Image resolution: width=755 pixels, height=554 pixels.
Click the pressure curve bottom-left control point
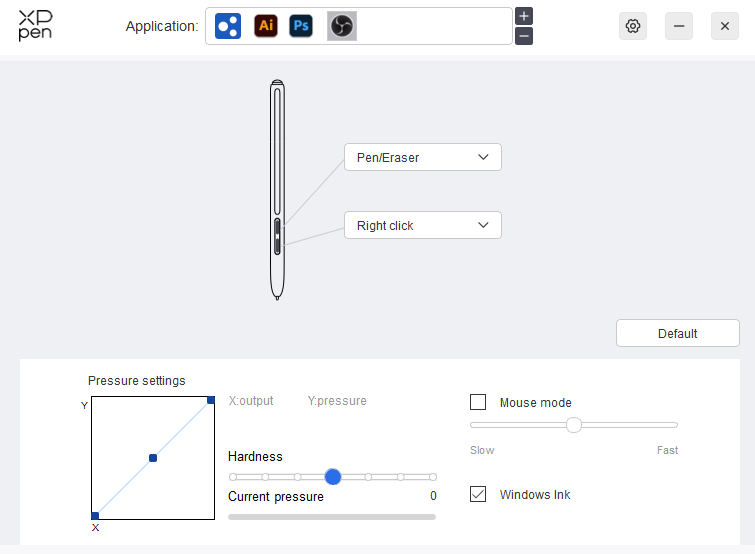[95, 516]
